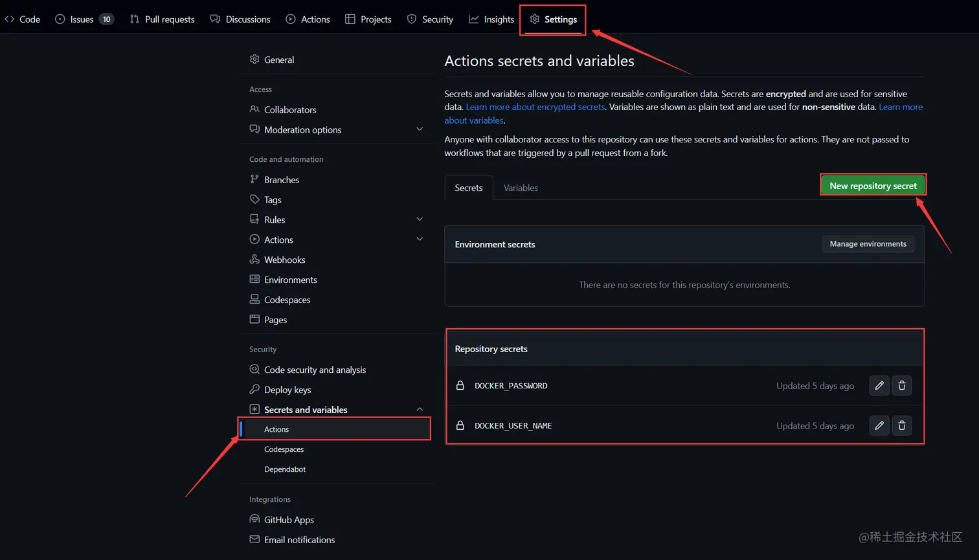Click Manage environments button
The width and height of the screenshot is (979, 560).
click(x=868, y=244)
